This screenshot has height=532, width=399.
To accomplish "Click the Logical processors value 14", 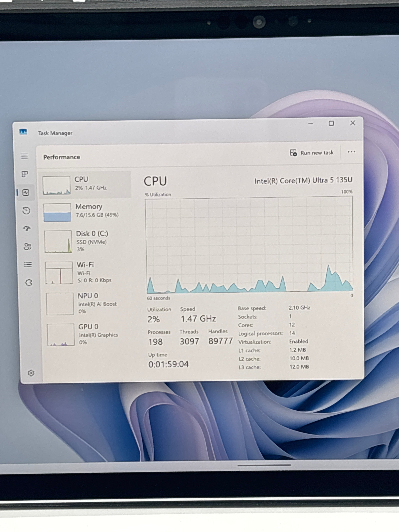I will click(292, 333).
